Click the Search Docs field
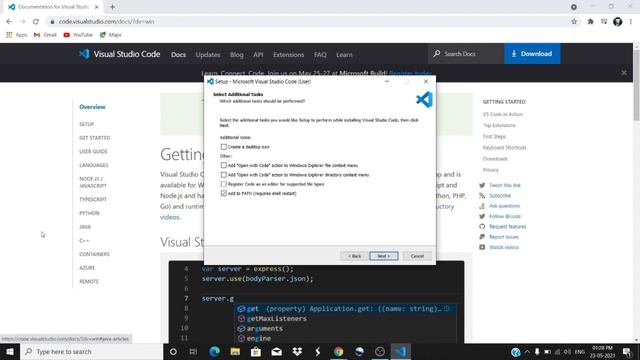This screenshot has width=640, height=360. 466,53
